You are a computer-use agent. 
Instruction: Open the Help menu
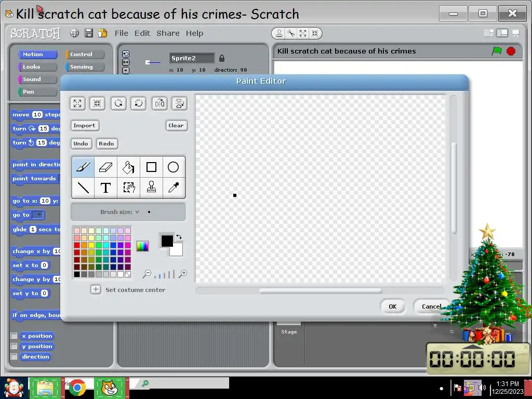[x=194, y=33]
